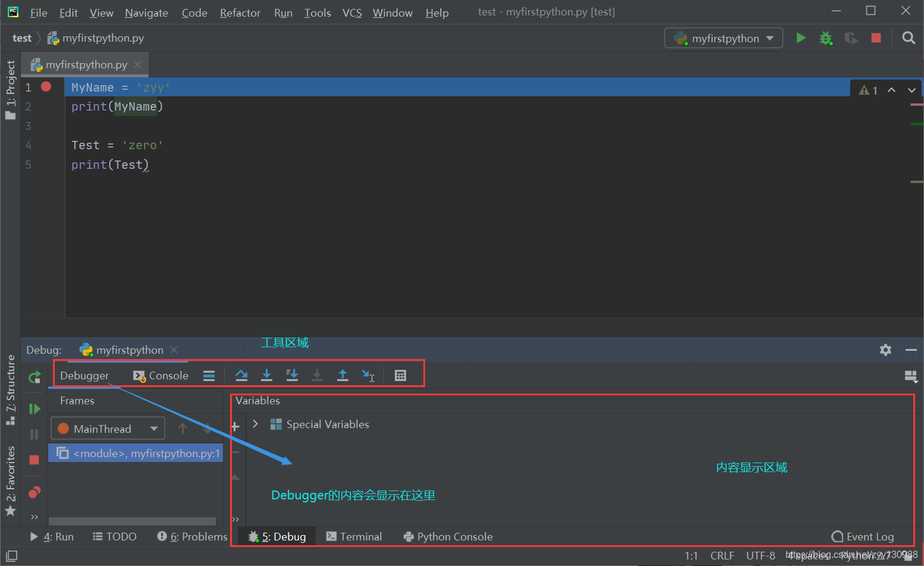Click myfirstpython.py breadcrumb in navigation bar
This screenshot has height=566, width=924.
pyautogui.click(x=96, y=38)
